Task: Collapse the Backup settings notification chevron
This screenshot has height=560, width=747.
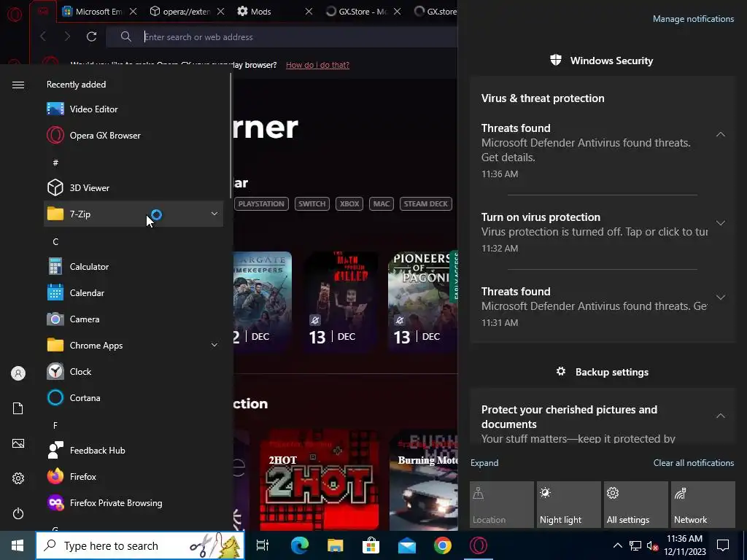Action: [720, 416]
